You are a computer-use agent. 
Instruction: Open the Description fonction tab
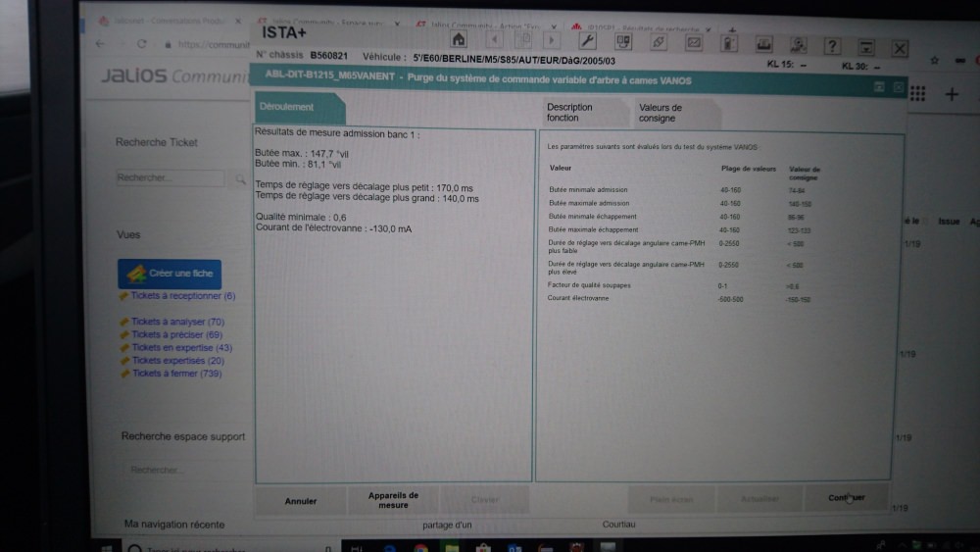(x=585, y=113)
